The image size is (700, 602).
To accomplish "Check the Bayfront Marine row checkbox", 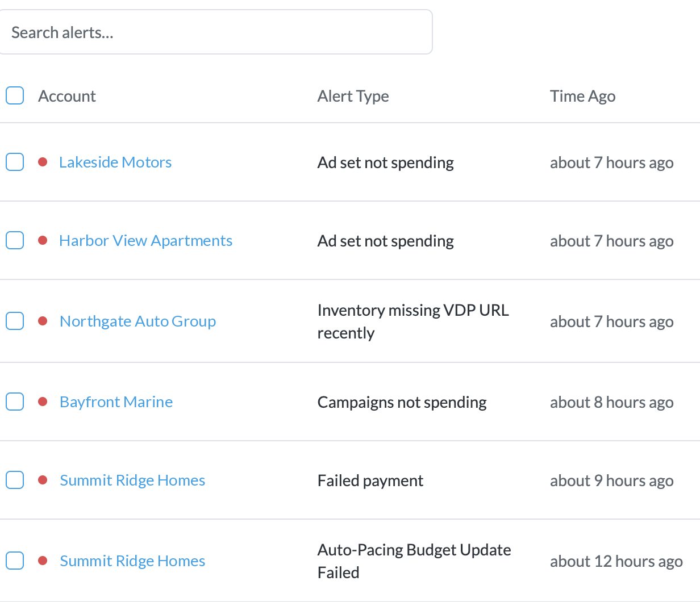I will (15, 402).
